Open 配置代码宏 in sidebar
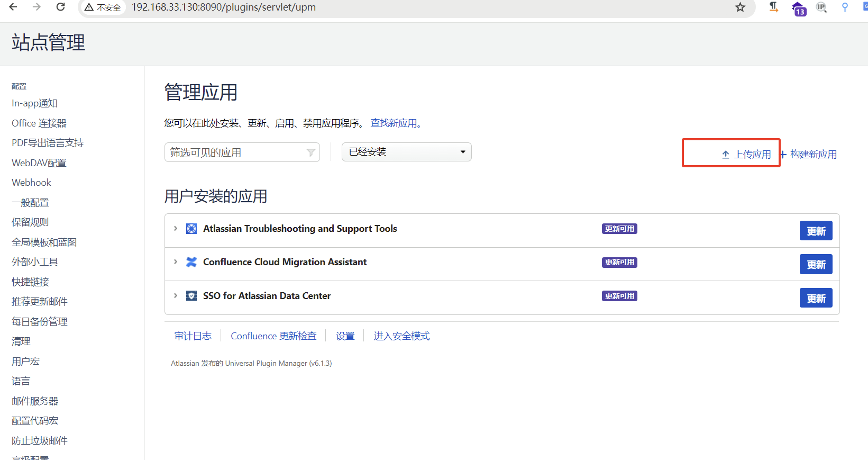This screenshot has width=868, height=460. click(35, 421)
